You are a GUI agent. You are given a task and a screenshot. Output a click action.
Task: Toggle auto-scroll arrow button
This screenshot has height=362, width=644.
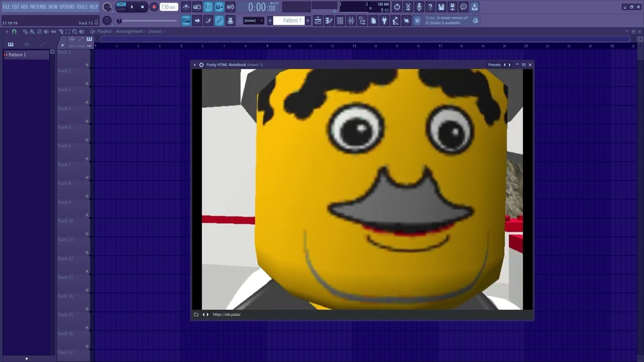pyautogui.click(x=197, y=21)
